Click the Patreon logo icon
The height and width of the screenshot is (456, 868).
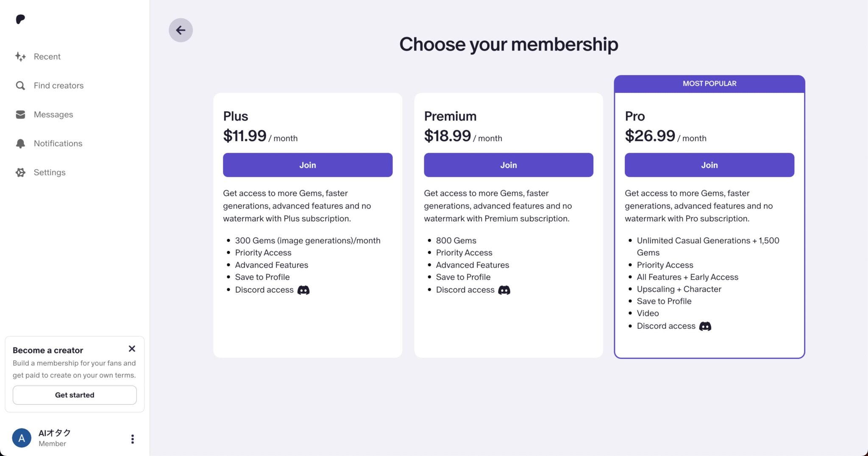(20, 19)
